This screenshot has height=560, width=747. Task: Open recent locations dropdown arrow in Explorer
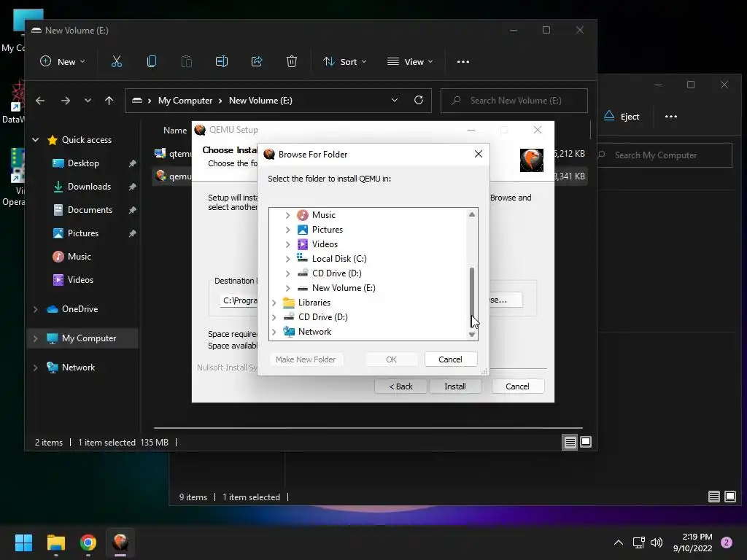88,101
